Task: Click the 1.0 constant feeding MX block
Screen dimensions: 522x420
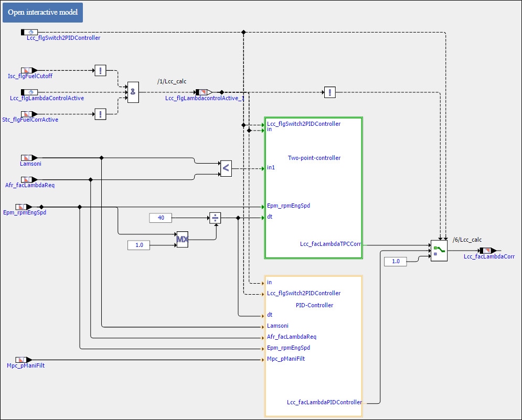Action: [x=139, y=245]
